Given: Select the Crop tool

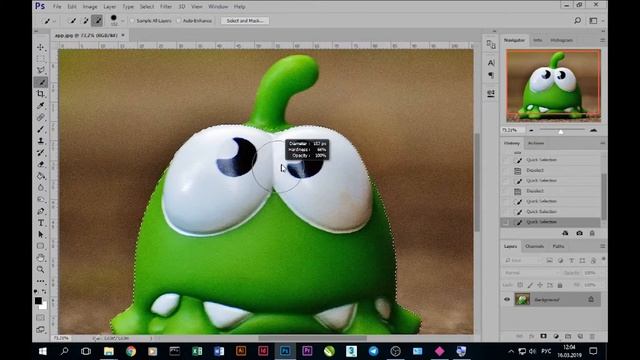Looking at the screenshot, I should point(40,94).
